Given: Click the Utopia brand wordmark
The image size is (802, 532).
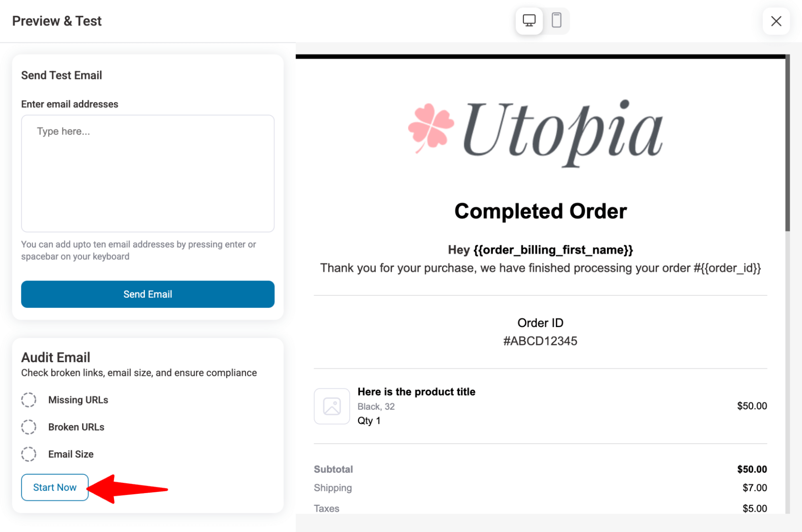Looking at the screenshot, I should [x=562, y=133].
